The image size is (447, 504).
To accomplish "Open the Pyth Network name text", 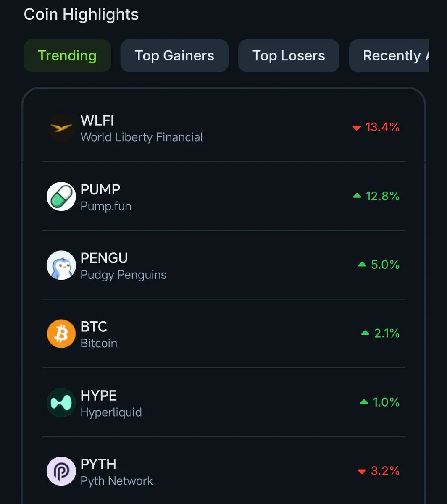I will (x=116, y=481).
